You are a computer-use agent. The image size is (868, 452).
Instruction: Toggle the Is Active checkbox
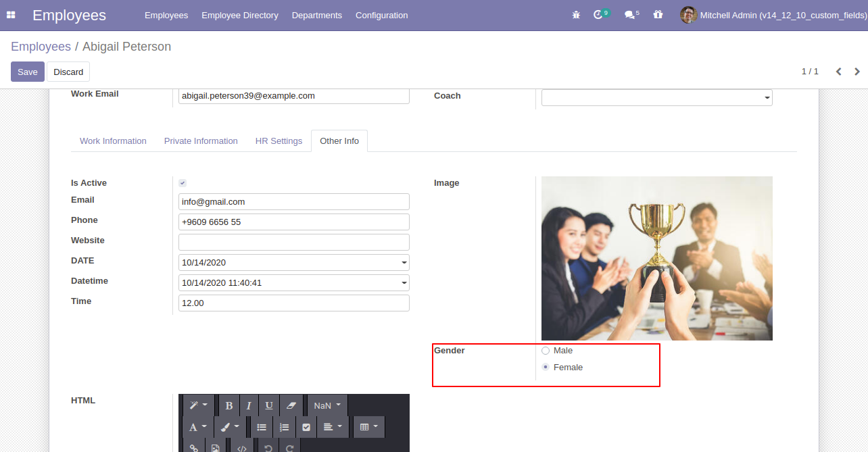[x=183, y=183]
